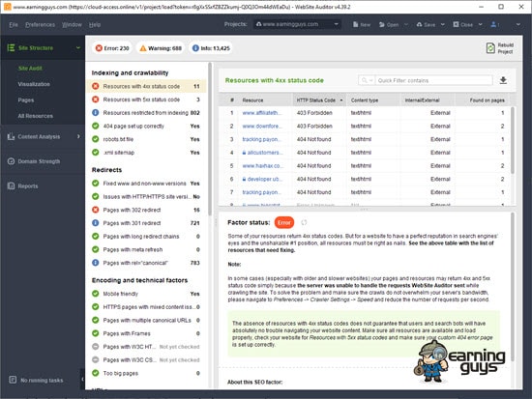Click gray icon for Pages with W3C HT...
The image size is (532, 399).
click(x=96, y=347)
